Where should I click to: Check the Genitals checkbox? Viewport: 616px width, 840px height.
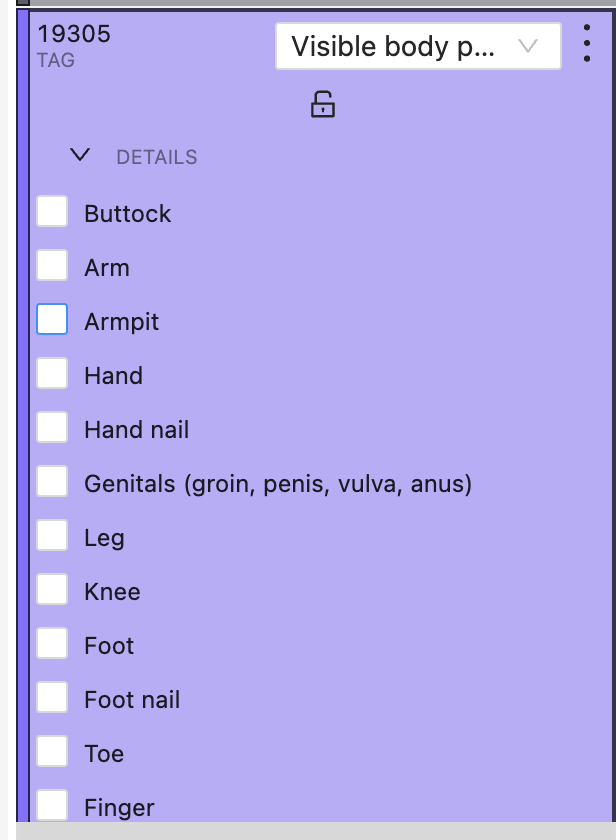[52, 482]
